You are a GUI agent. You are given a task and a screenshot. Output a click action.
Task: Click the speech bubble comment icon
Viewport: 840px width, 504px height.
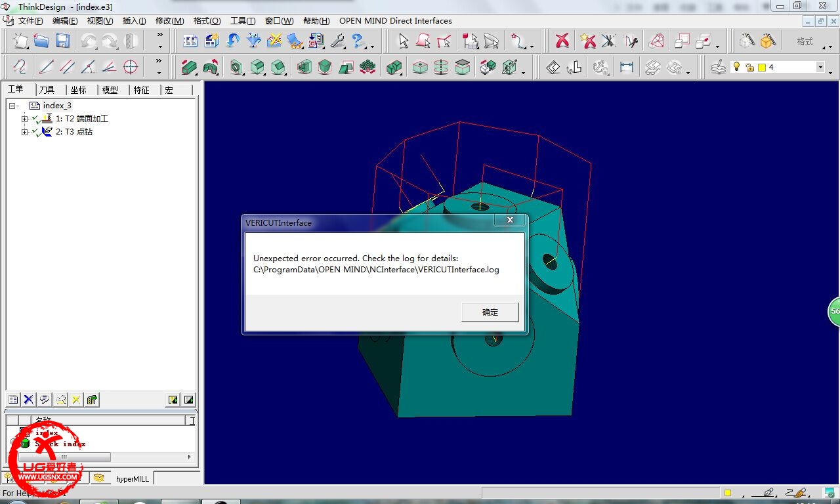45,399
